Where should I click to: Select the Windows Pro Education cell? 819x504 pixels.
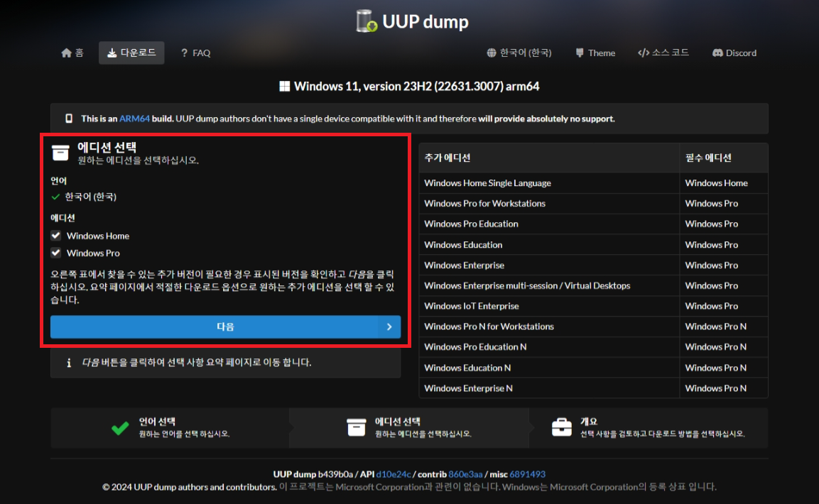coord(549,224)
